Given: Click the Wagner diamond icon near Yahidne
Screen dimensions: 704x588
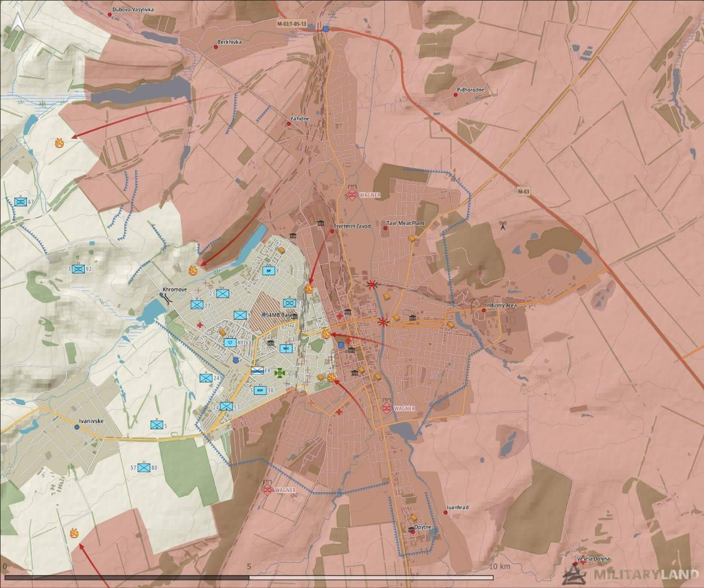Looking at the screenshot, I should tap(352, 195).
